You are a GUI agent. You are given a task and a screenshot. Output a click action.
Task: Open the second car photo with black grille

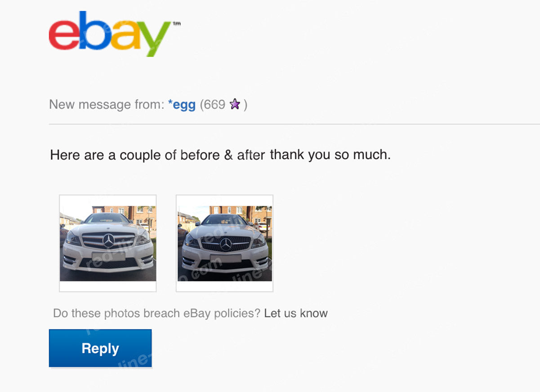click(224, 243)
